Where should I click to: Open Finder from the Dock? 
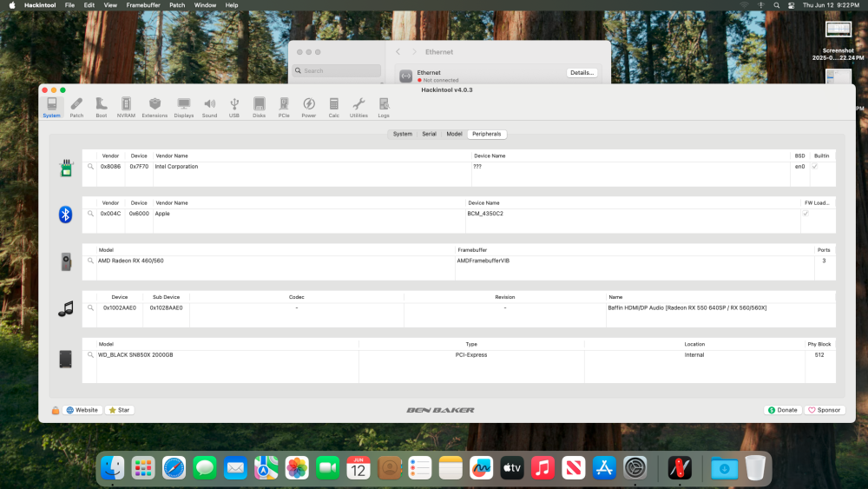click(x=112, y=468)
